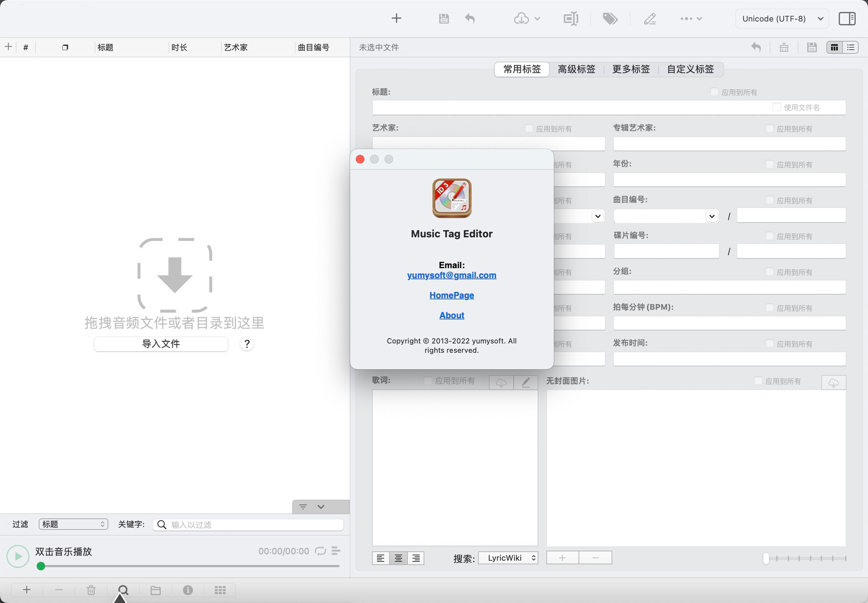Click the 标题 input field
This screenshot has width=868, height=603.
[609, 107]
